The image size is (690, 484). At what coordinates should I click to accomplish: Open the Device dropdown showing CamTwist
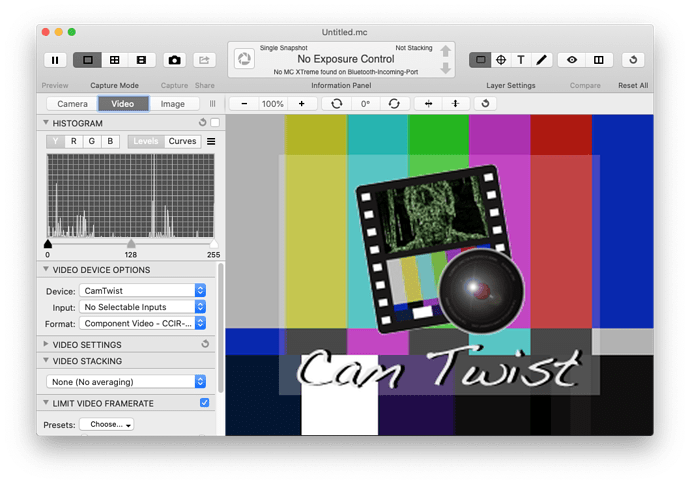coord(143,290)
